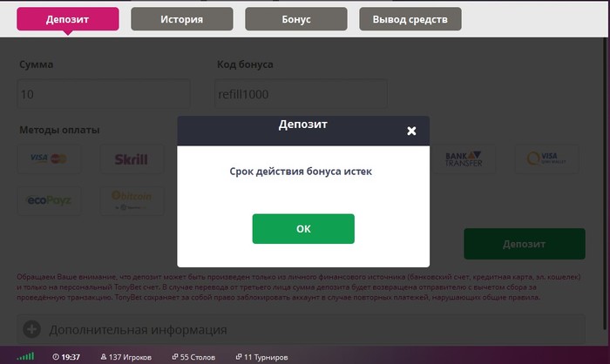Choose Skrill as payment method
Screen dimensions: 610x364
[132, 158]
